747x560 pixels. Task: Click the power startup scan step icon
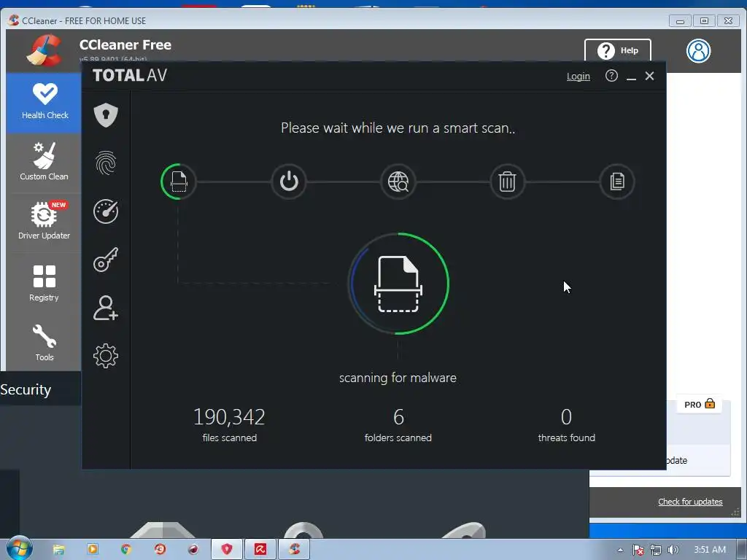click(x=288, y=182)
